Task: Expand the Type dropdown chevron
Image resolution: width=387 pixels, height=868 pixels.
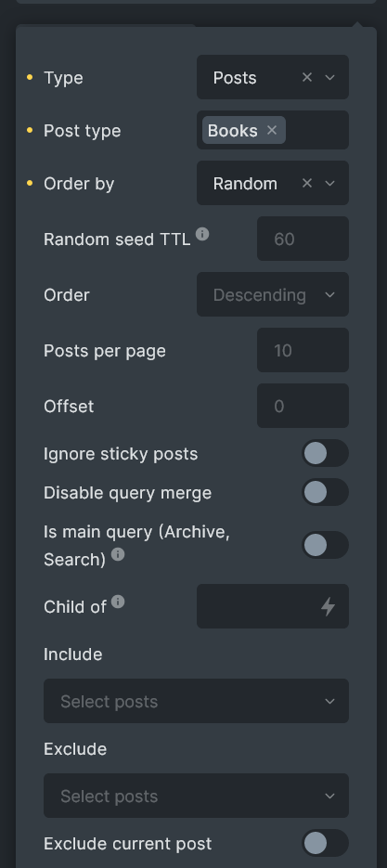Action: pyautogui.click(x=330, y=77)
